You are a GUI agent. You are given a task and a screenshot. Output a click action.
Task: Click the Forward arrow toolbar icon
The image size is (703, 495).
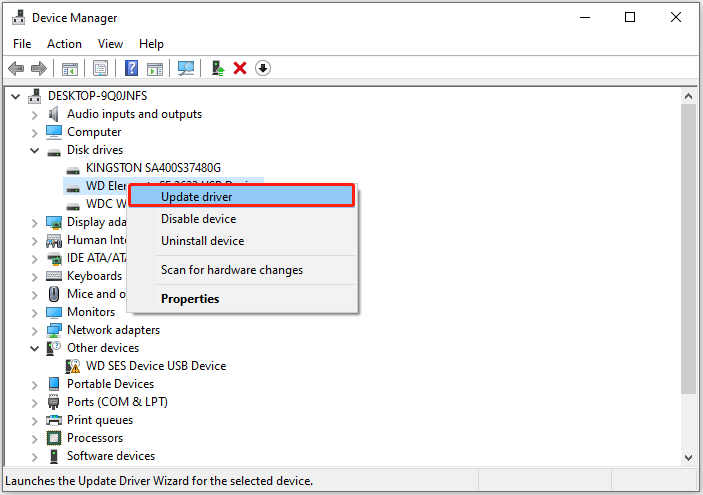click(x=39, y=69)
